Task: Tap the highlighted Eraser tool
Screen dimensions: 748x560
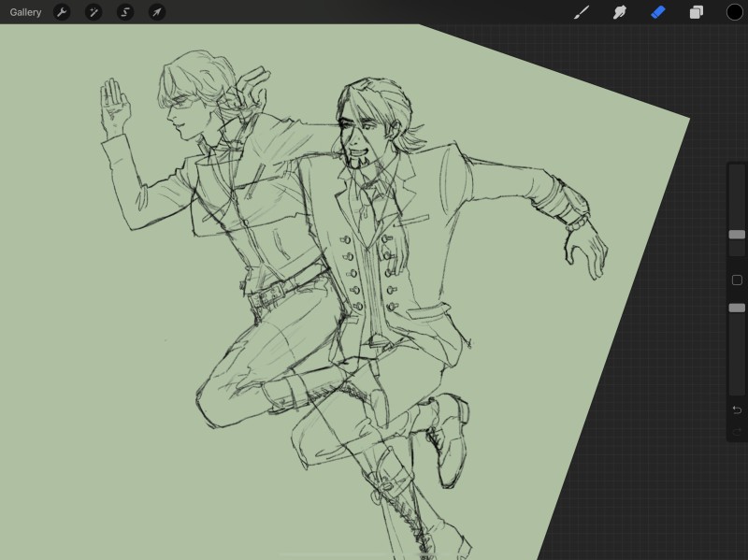Action: pos(657,12)
